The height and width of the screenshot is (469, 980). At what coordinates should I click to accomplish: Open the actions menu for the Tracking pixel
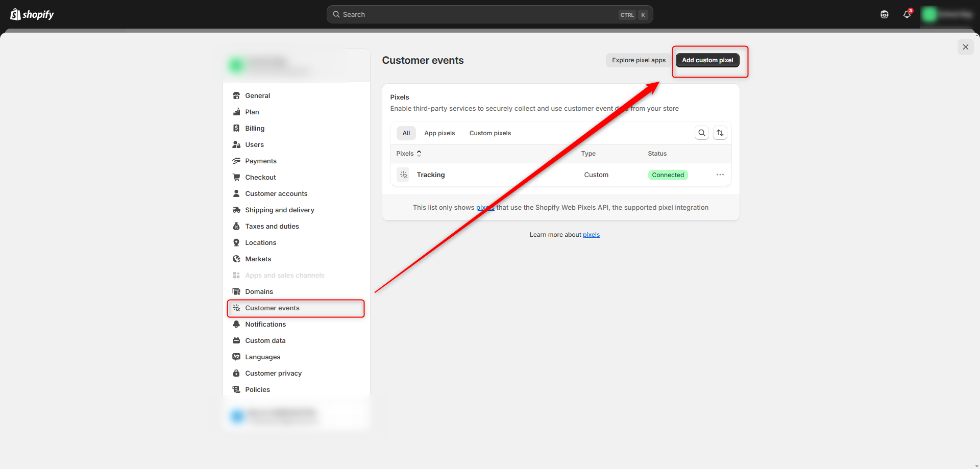pos(720,175)
